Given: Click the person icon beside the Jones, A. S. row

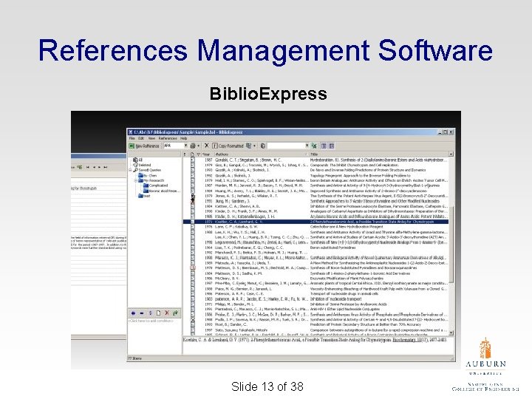Looking at the screenshot, I should (193, 197).
